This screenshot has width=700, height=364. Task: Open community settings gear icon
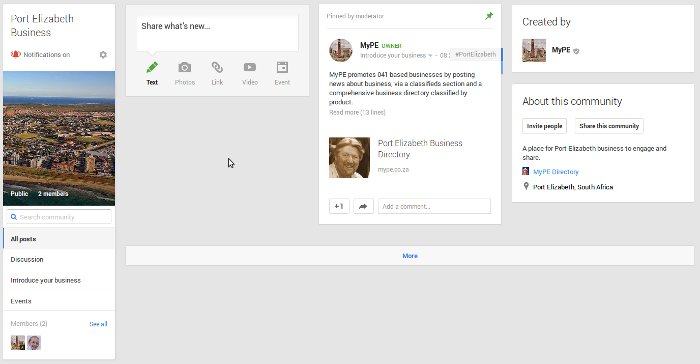pos(103,54)
